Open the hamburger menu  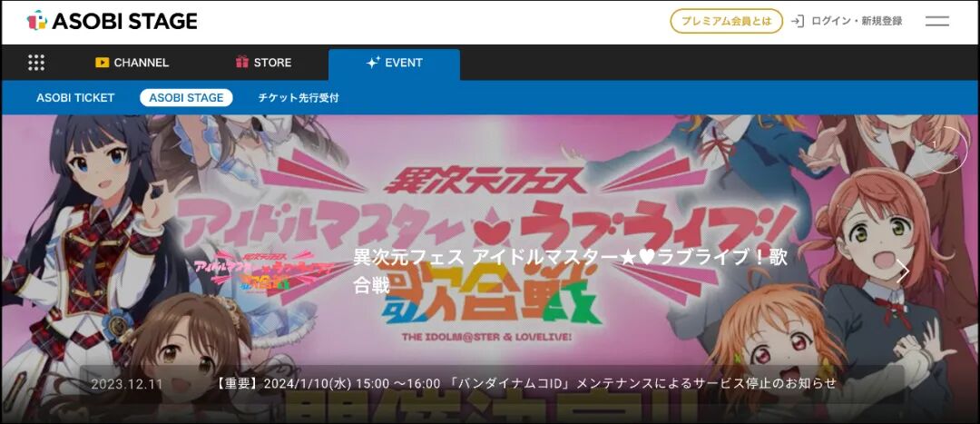[x=936, y=21]
